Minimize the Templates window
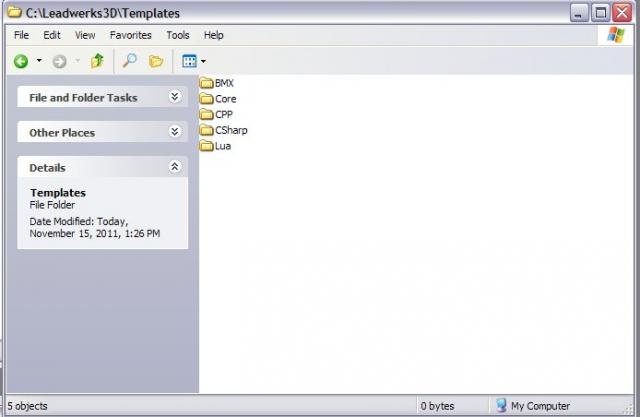The width and height of the screenshot is (640, 417). tap(578, 13)
